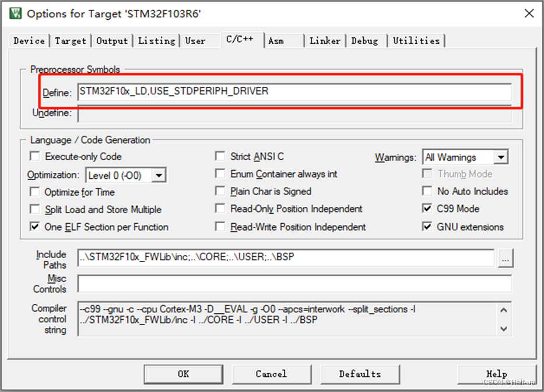Close the Options for Target dialog

(x=529, y=13)
